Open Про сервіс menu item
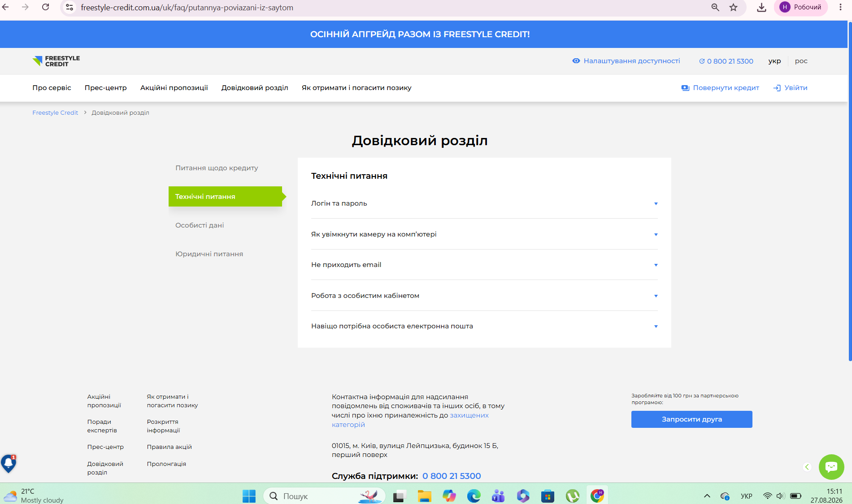The image size is (852, 504). pos(52,88)
